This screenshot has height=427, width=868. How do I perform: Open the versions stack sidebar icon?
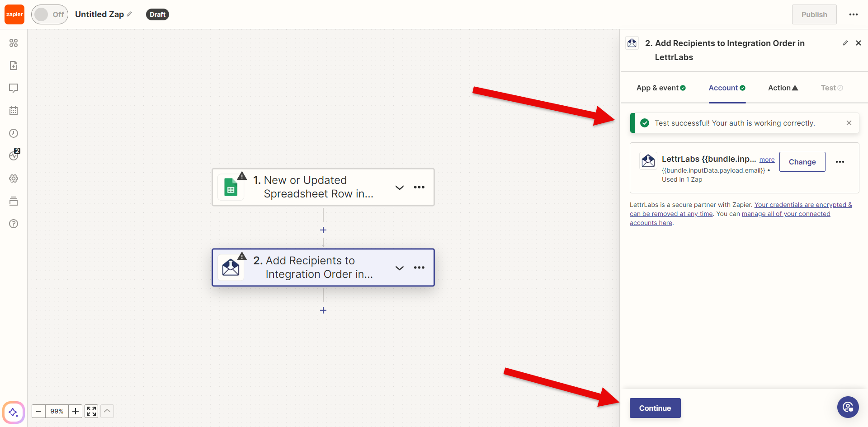(14, 201)
